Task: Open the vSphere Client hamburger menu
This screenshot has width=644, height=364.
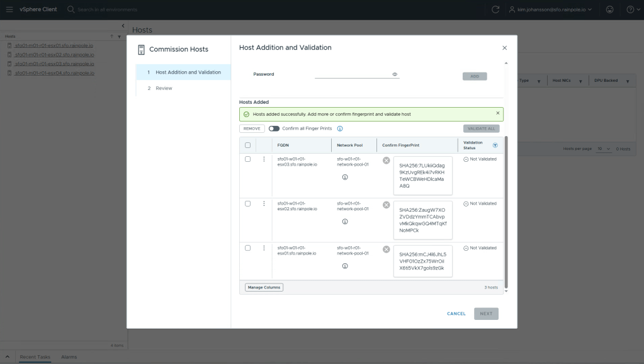Action: pos(9,9)
